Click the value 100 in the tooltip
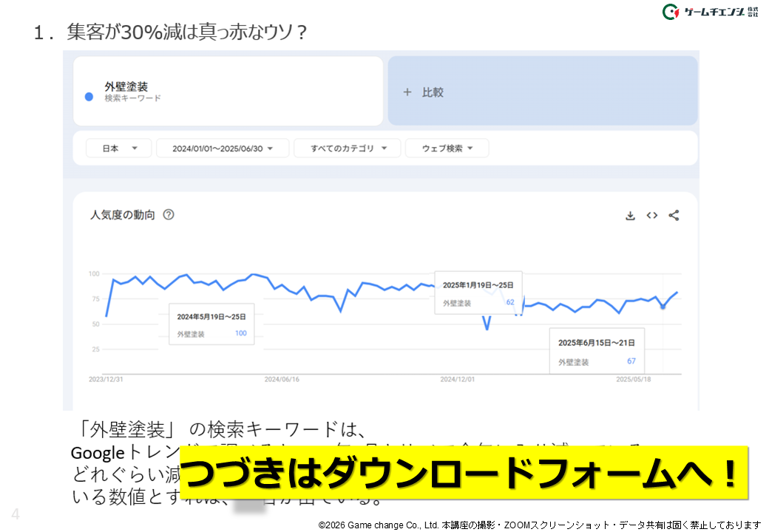 pyautogui.click(x=241, y=333)
